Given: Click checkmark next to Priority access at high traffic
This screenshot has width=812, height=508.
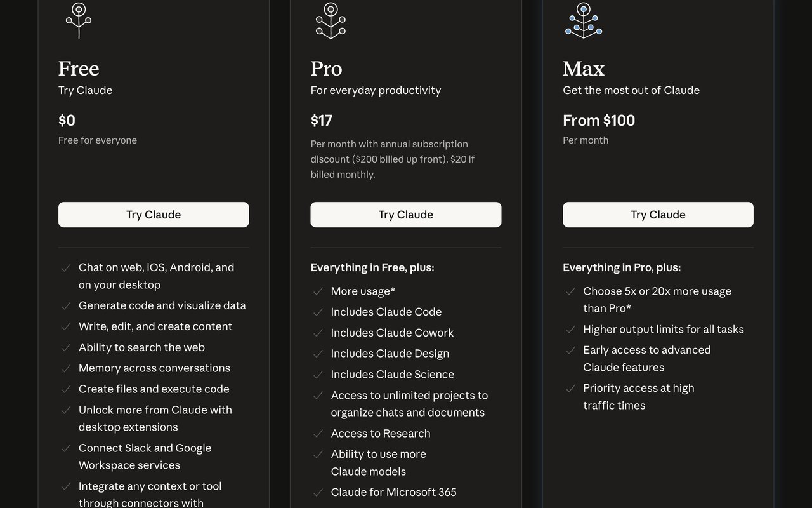Looking at the screenshot, I should [570, 388].
